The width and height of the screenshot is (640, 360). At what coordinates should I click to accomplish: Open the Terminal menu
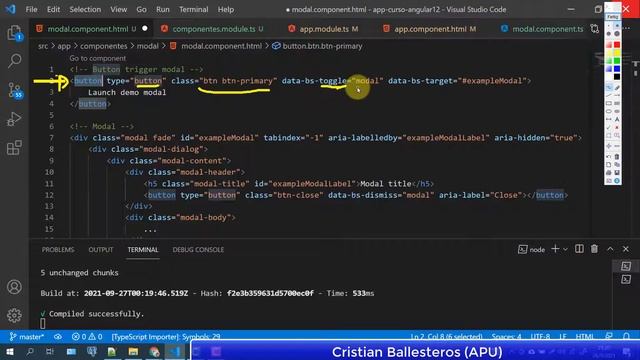click(193, 9)
